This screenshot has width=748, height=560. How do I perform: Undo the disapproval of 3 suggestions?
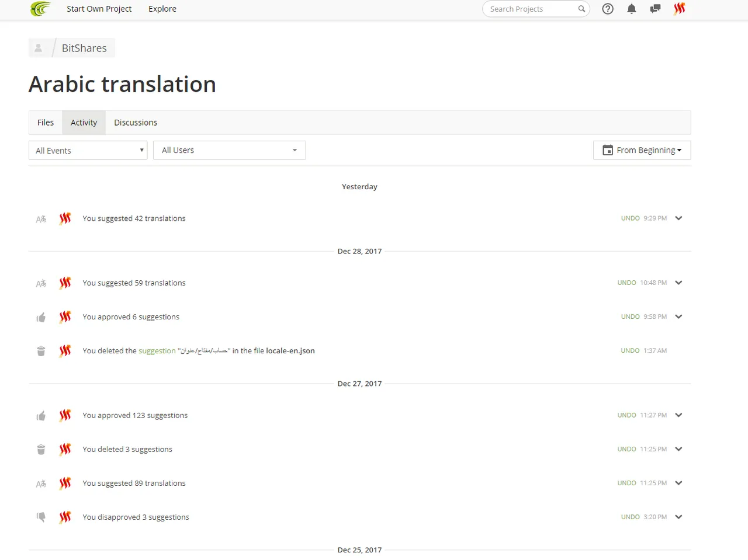click(x=630, y=517)
